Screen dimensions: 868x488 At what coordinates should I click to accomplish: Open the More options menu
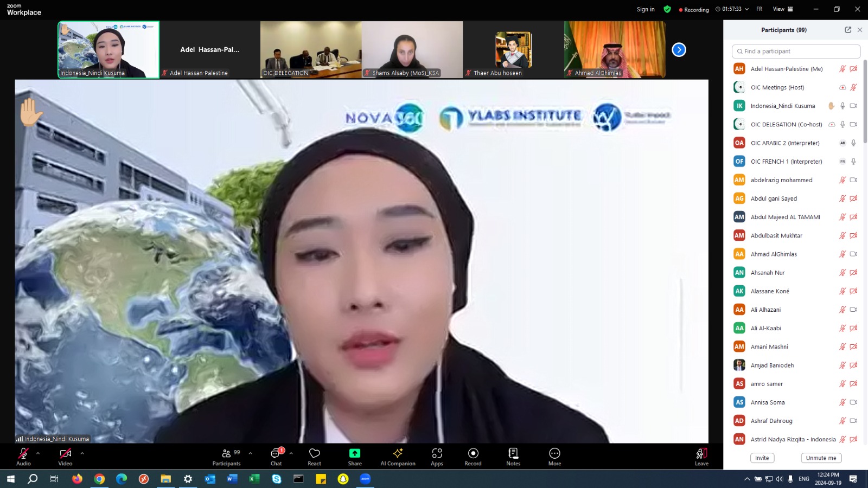[x=554, y=456]
